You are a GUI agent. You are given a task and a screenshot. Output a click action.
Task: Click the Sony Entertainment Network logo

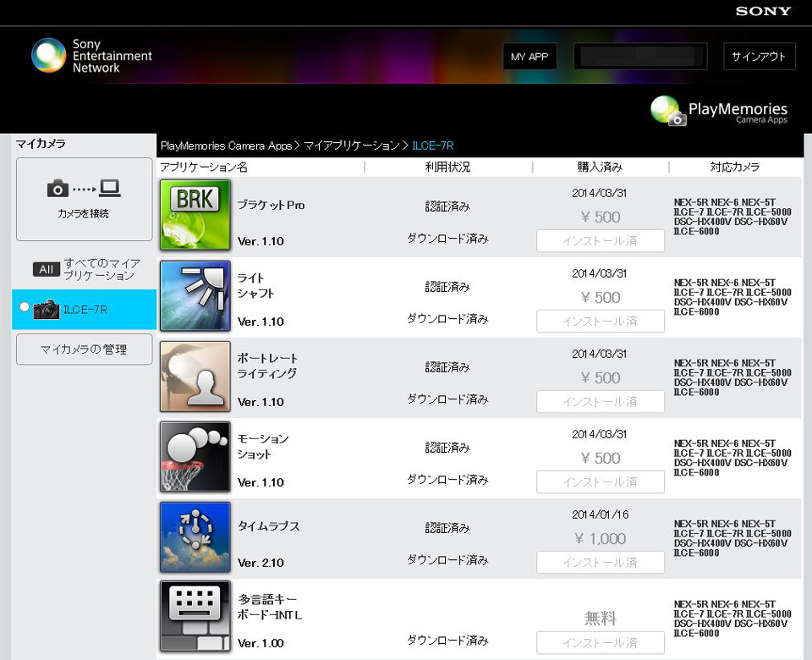[91, 56]
